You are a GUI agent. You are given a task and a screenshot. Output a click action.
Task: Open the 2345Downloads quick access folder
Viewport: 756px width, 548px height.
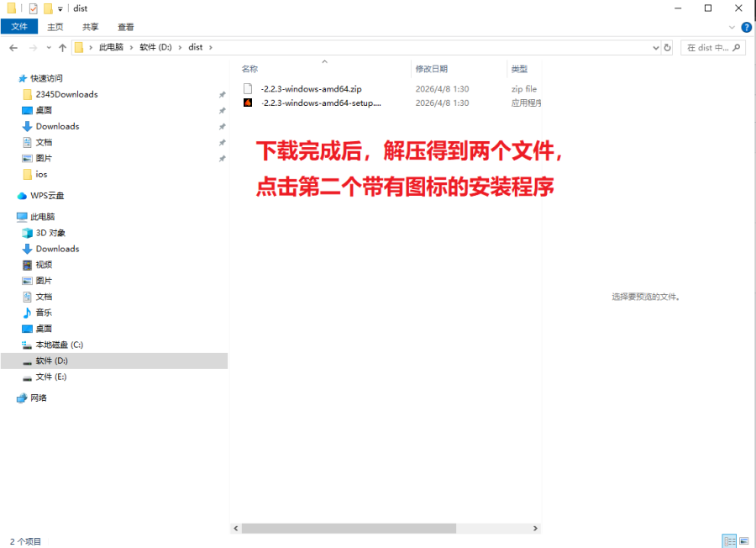(66, 94)
